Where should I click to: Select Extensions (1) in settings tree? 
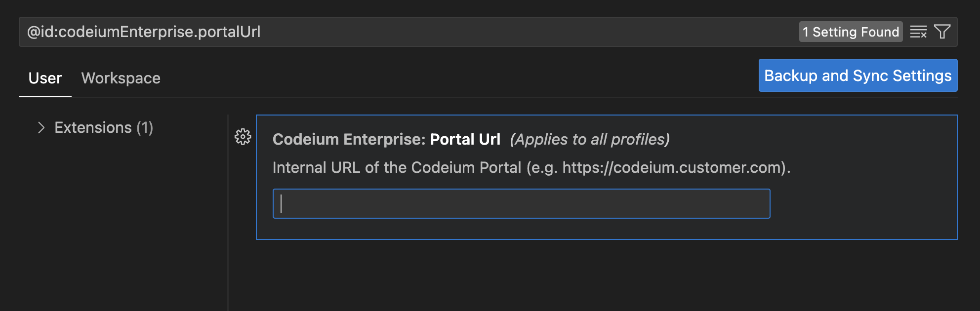(104, 128)
